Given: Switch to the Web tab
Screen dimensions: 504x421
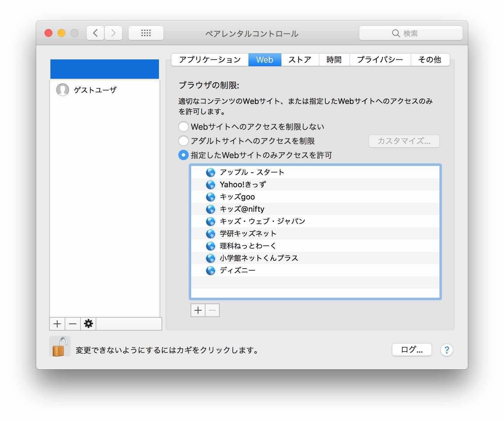Looking at the screenshot, I should tap(265, 60).
